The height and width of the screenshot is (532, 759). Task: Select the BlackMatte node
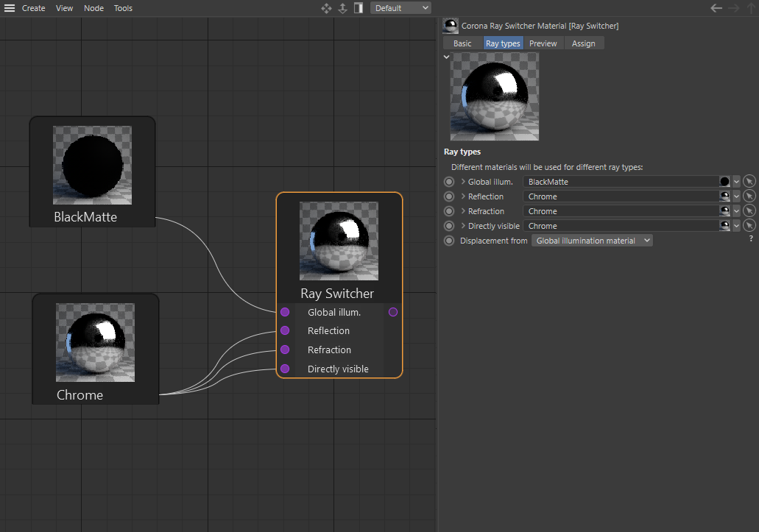92,171
